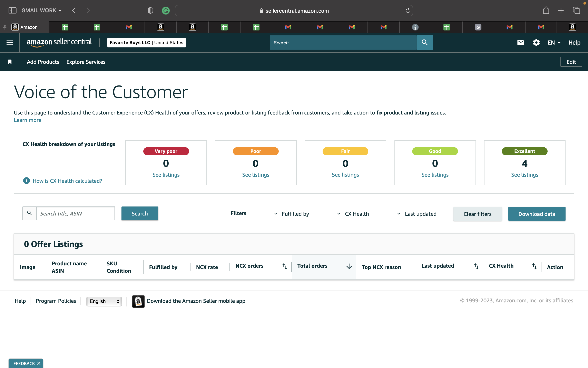This screenshot has width=588, height=368.
Task: Open Add Products from the favorites bar
Action: tap(43, 62)
